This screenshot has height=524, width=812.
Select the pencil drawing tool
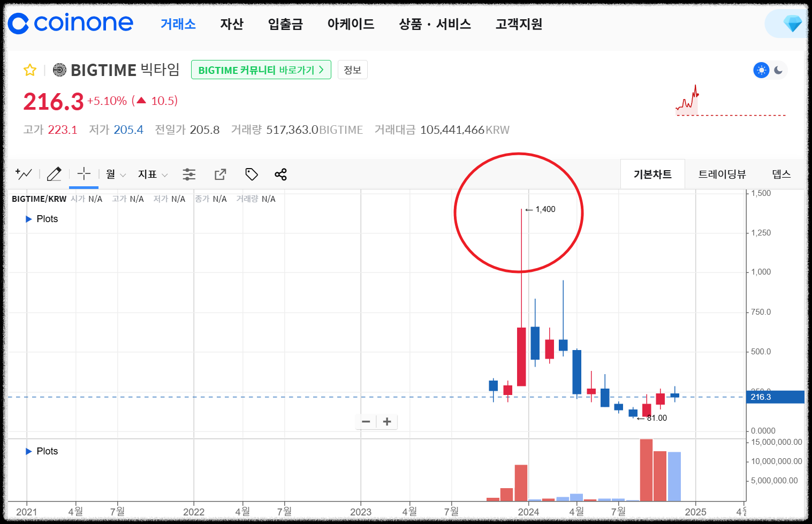click(54, 174)
